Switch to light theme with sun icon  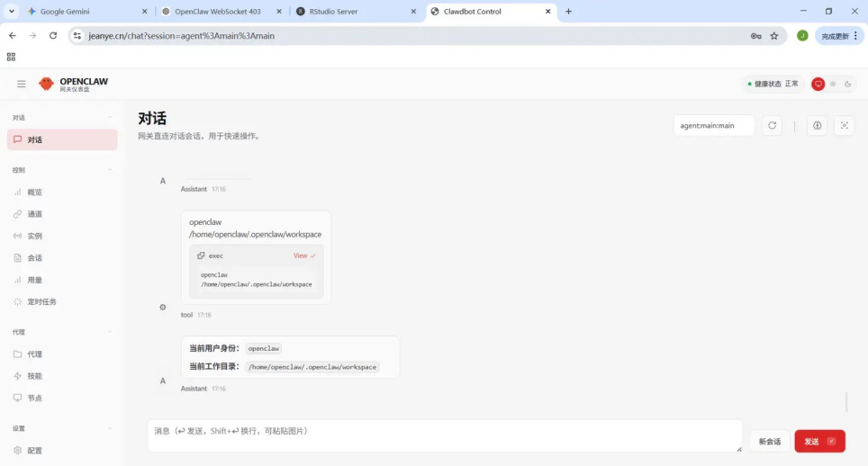(x=833, y=84)
